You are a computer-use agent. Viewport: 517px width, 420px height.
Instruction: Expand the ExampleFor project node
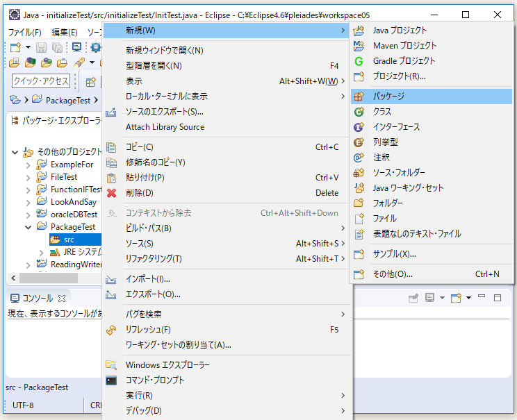28,165
